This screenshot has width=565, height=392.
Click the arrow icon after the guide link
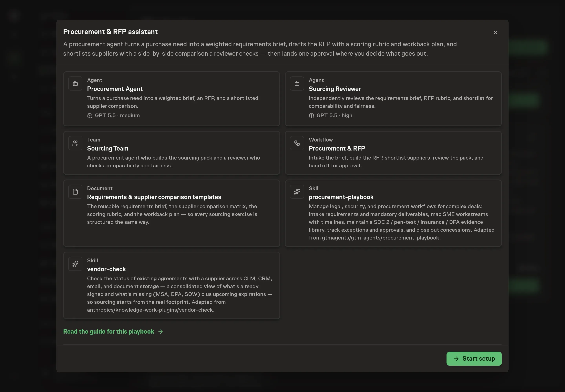(160, 332)
